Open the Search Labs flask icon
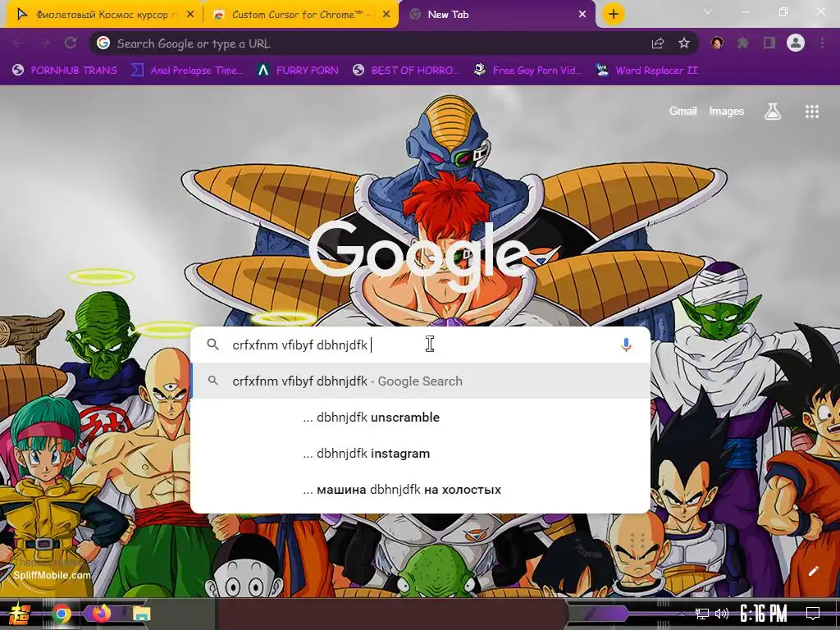The image size is (840, 630). point(773,112)
